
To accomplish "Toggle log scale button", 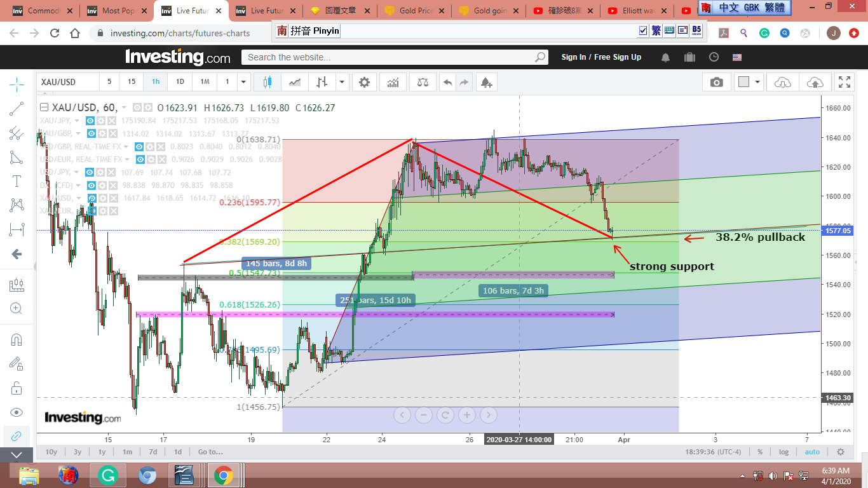I will point(784,452).
